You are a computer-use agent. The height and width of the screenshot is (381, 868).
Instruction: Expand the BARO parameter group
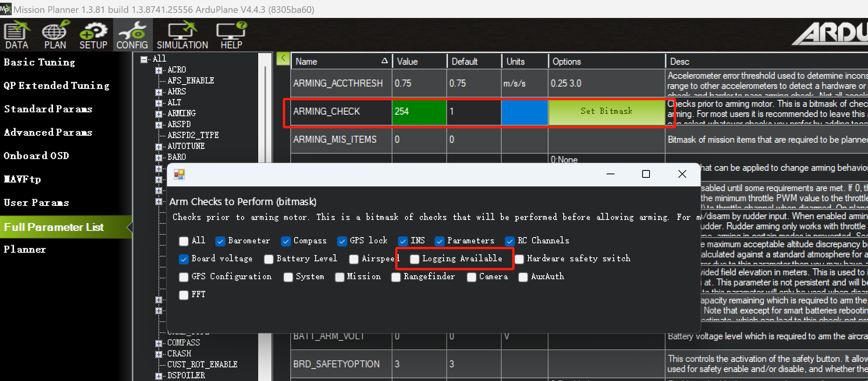point(158,158)
